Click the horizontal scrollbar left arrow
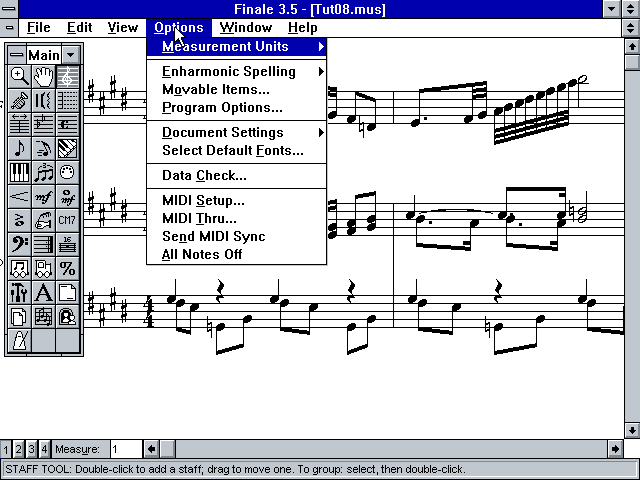640x480 pixels. point(151,449)
